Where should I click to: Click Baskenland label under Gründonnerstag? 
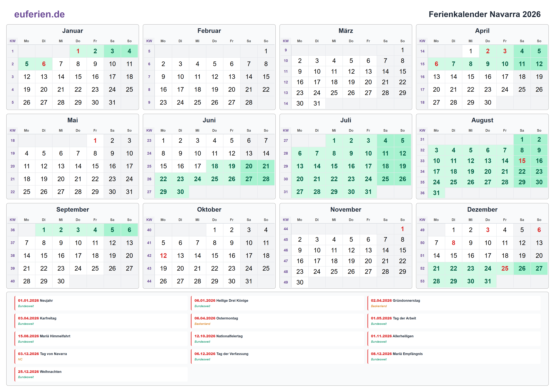(379, 306)
